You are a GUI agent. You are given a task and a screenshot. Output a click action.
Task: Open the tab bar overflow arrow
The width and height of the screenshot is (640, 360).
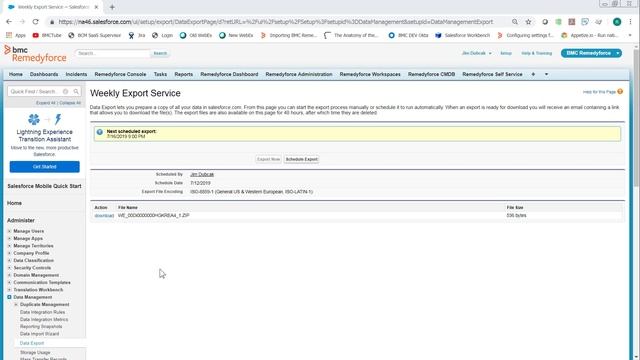pyautogui.click(x=546, y=74)
